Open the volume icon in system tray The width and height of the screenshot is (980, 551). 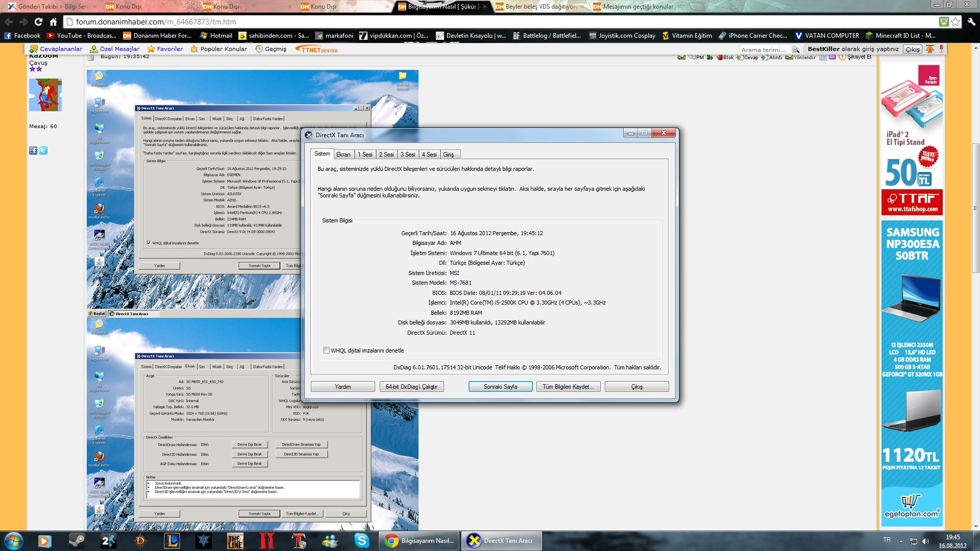(x=925, y=541)
